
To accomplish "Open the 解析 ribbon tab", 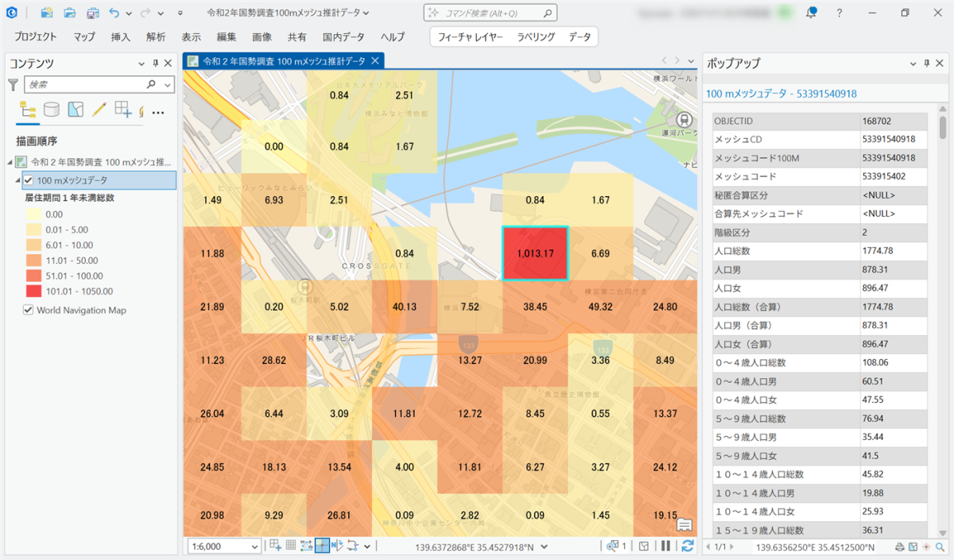I will [156, 37].
